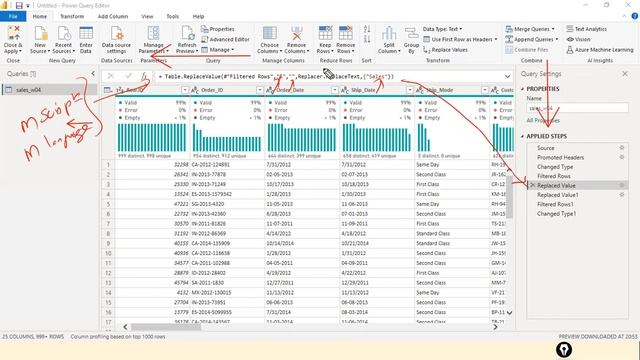Screen dimensions: 640x360
Task: Click the Save icon in the title bar
Action: pos(19,5)
